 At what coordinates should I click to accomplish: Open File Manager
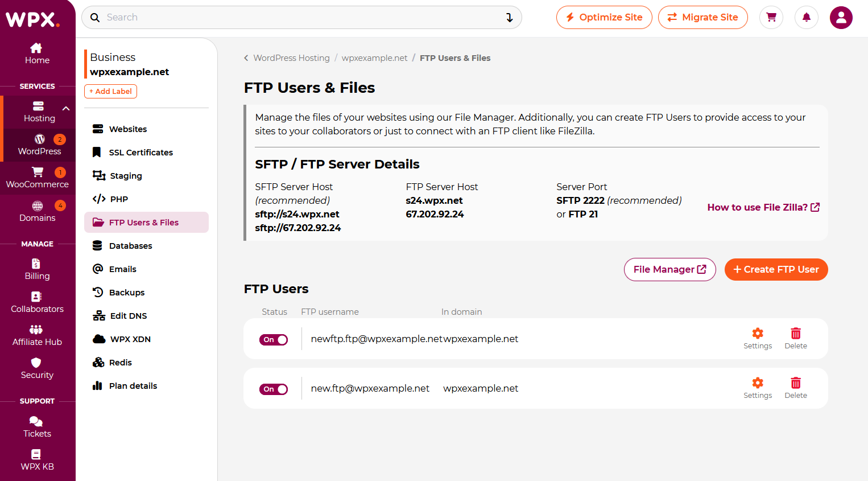pyautogui.click(x=670, y=269)
